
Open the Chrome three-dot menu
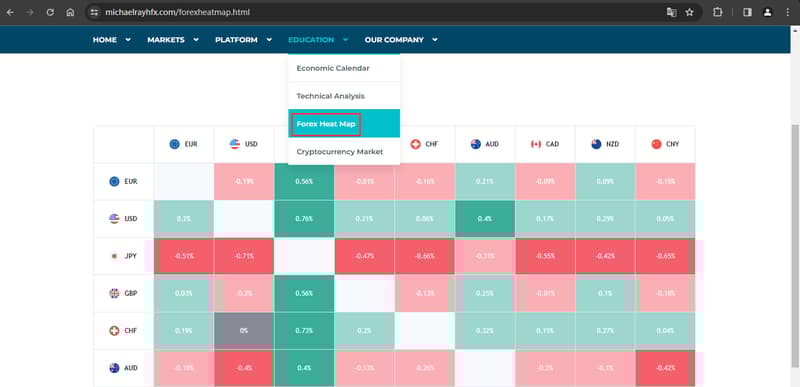787,12
